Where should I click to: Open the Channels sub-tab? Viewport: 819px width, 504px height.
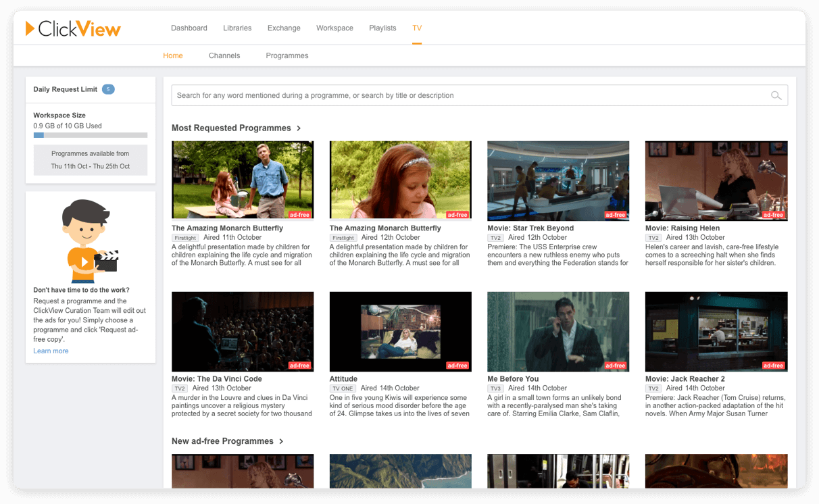(x=224, y=55)
